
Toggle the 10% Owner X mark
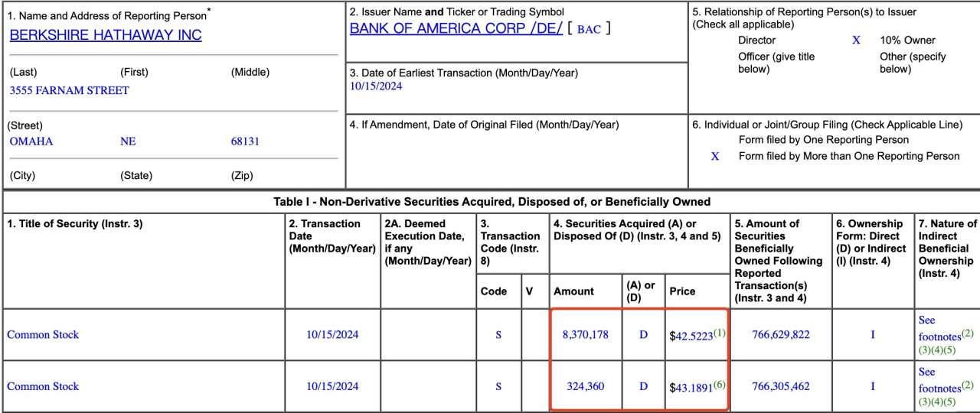pos(856,41)
